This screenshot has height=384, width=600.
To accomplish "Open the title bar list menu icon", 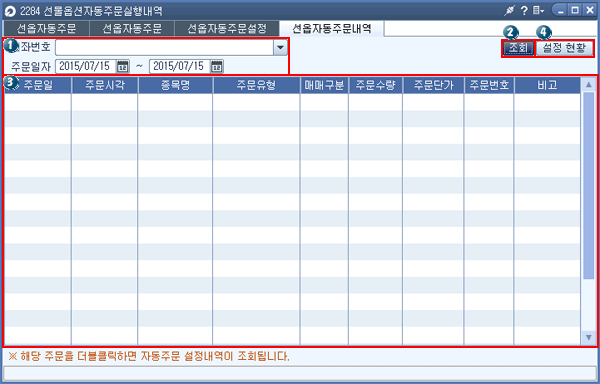I will tap(538, 10).
